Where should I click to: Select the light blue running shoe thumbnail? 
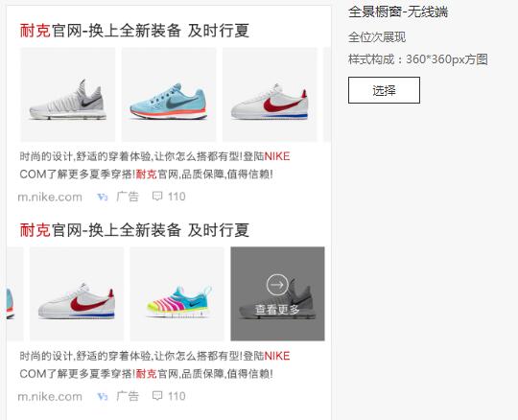tap(169, 95)
